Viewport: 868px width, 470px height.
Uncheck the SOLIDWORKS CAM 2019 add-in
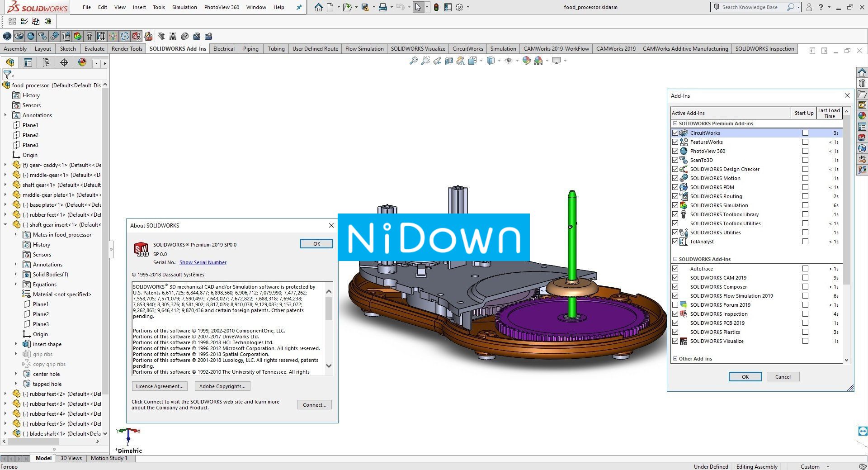[x=675, y=277]
